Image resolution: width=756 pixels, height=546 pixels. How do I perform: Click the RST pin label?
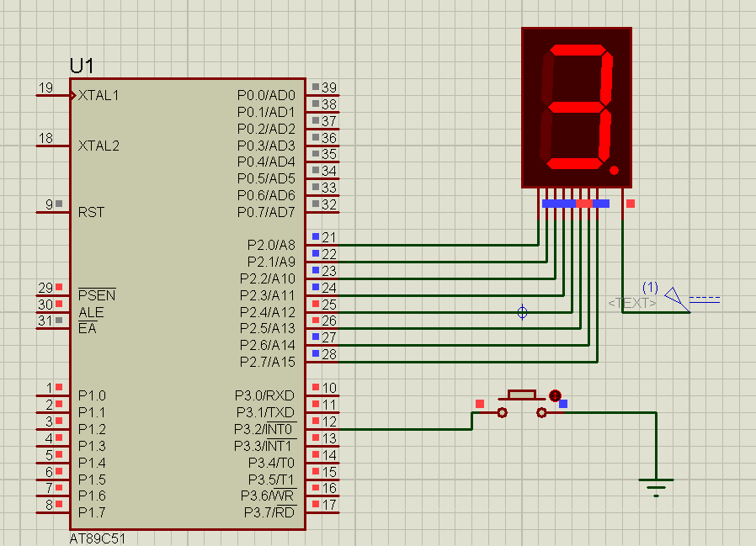pos(91,212)
